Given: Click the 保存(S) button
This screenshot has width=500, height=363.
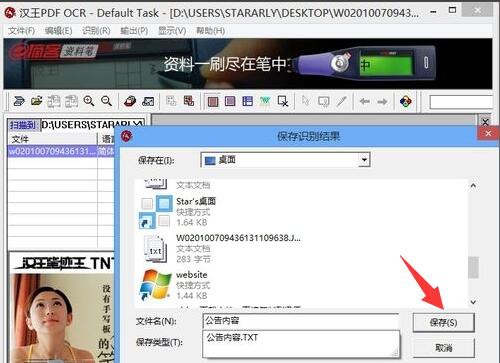Looking at the screenshot, I should (443, 322).
